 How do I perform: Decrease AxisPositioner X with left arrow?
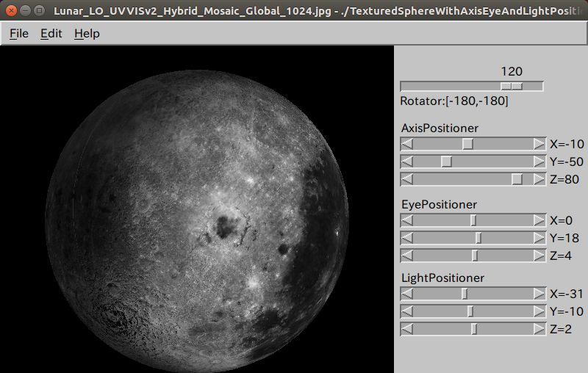(407, 144)
